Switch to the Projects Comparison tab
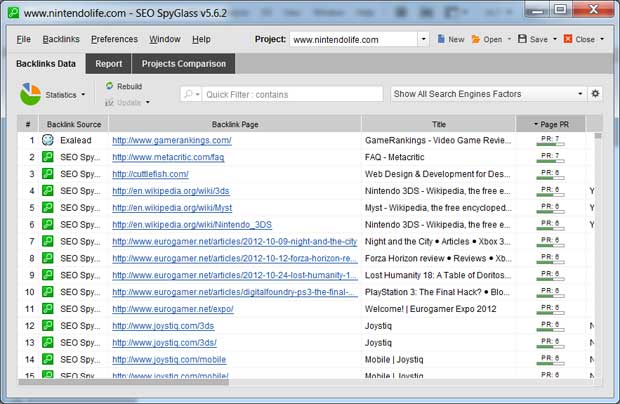The image size is (620, 404). click(184, 64)
